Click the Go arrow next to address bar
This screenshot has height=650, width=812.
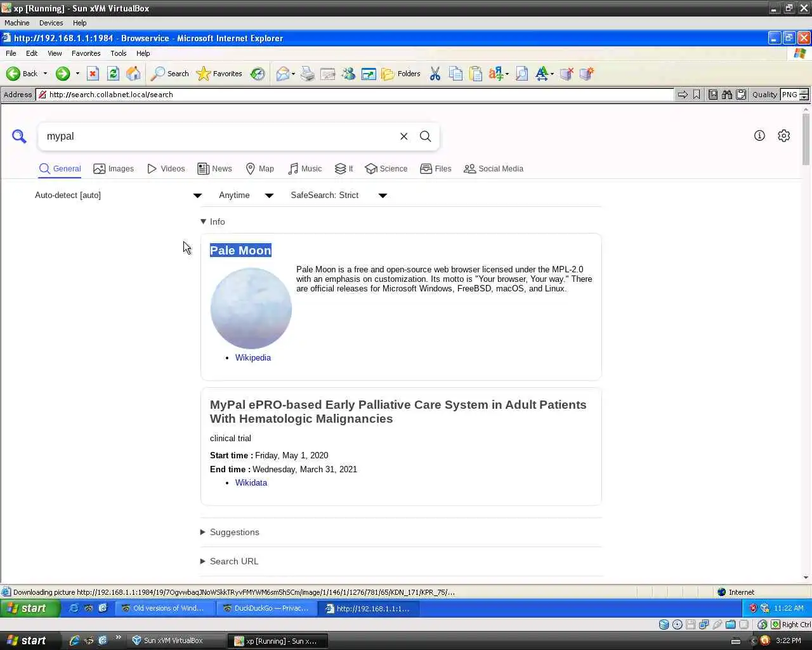(x=683, y=95)
